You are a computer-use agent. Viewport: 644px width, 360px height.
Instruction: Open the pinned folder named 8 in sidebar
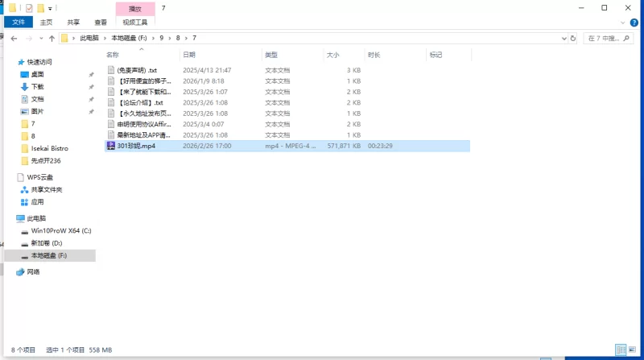point(33,136)
